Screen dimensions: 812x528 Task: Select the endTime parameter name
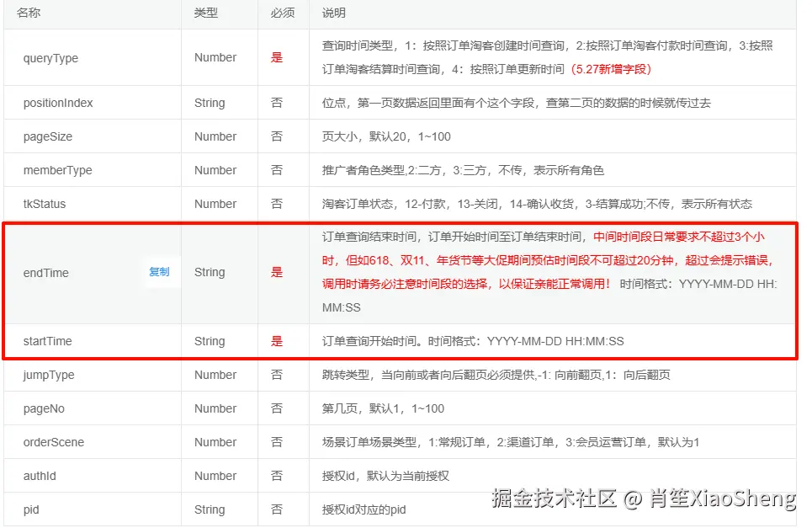[x=46, y=273]
